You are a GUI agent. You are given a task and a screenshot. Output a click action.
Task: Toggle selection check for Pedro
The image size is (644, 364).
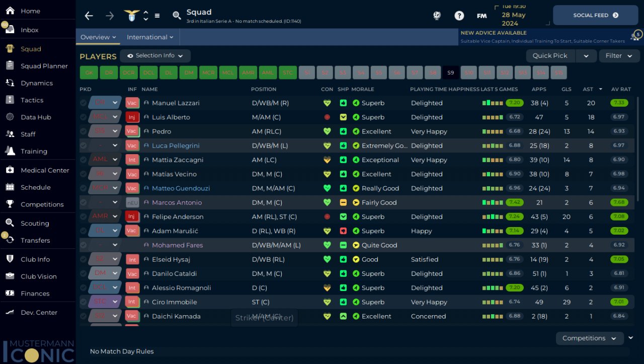(x=83, y=131)
